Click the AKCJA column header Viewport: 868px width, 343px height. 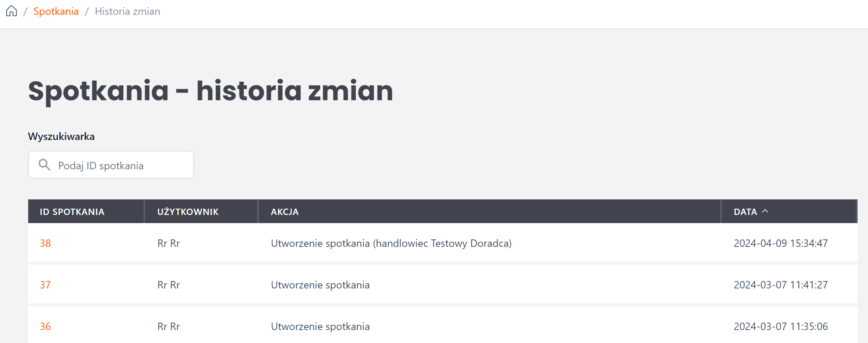click(285, 212)
